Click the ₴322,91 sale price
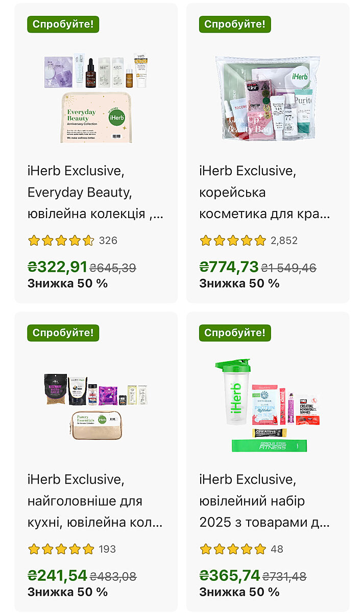Viewport: 364px width, 613px height. click(x=57, y=267)
